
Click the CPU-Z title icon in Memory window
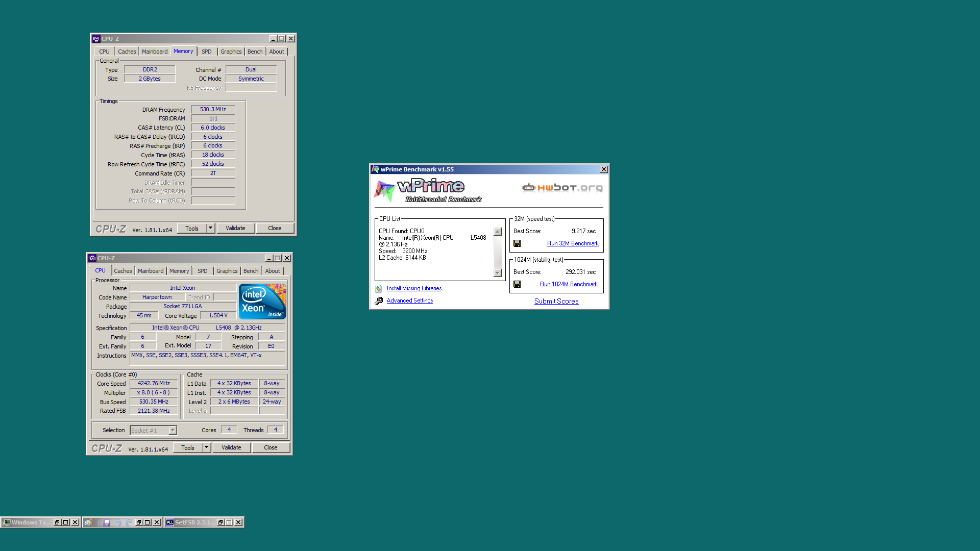pos(96,39)
